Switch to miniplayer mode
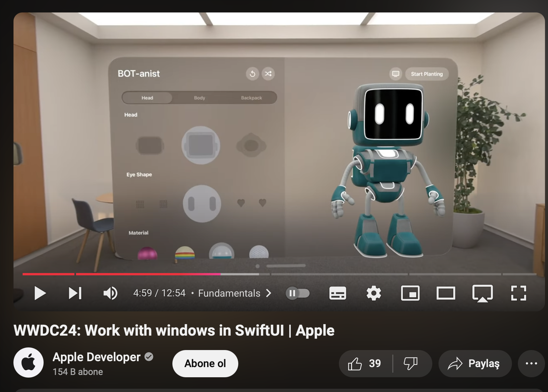The image size is (548, 392). pos(410,293)
